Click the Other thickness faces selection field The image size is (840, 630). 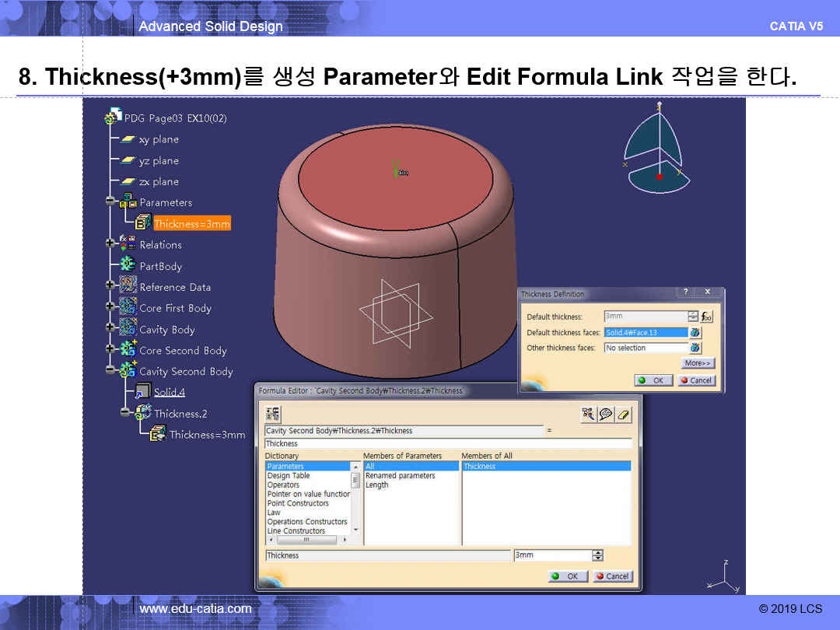click(645, 348)
